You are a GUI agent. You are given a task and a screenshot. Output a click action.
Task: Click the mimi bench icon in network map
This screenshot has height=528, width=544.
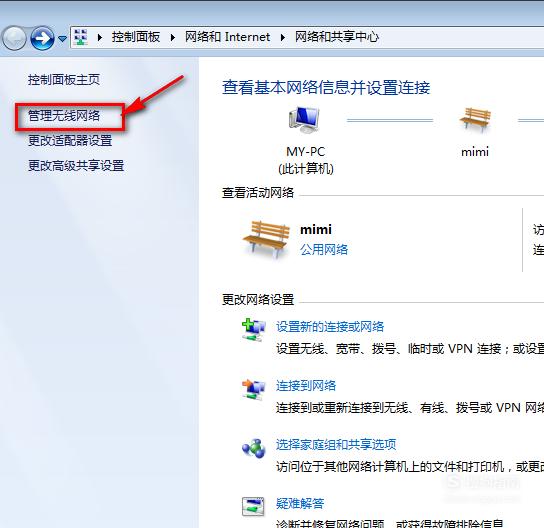475,120
